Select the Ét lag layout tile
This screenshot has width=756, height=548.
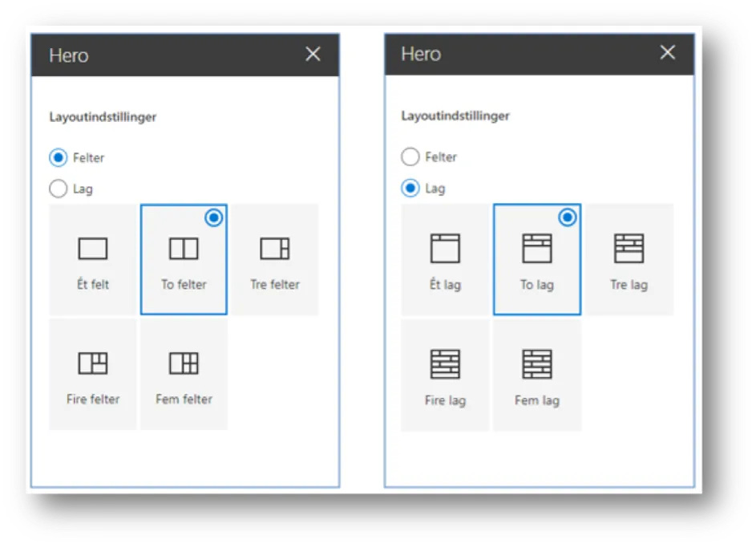point(445,259)
